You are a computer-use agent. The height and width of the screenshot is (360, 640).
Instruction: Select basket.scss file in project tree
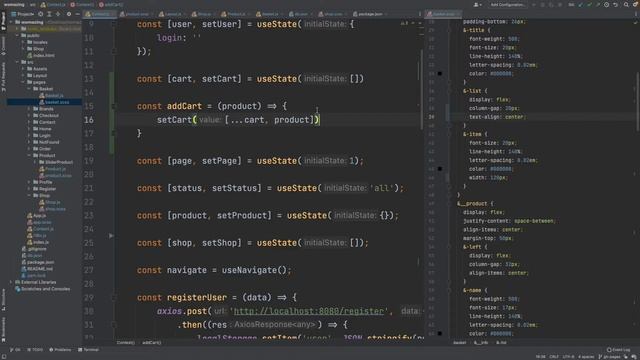click(57, 102)
